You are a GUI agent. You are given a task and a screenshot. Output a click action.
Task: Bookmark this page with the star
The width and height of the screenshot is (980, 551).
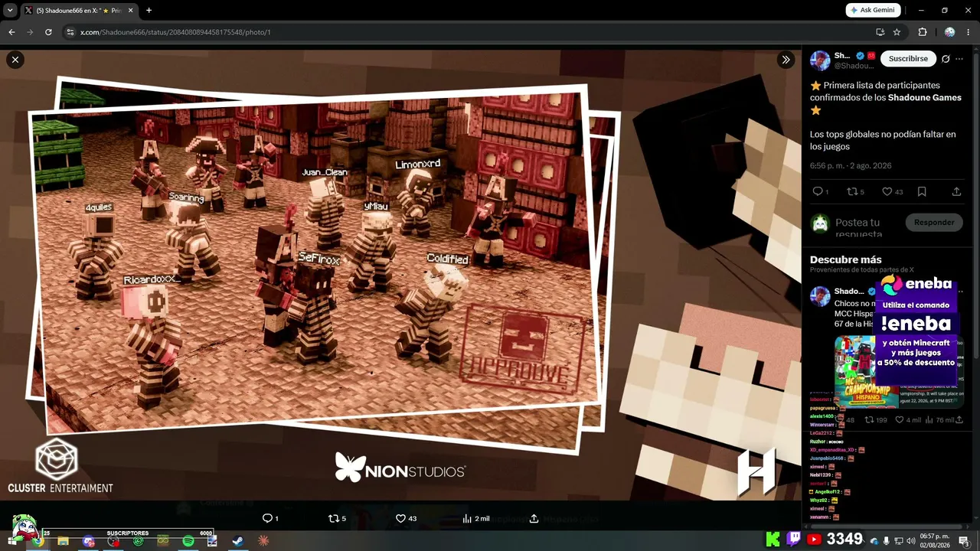(x=897, y=32)
